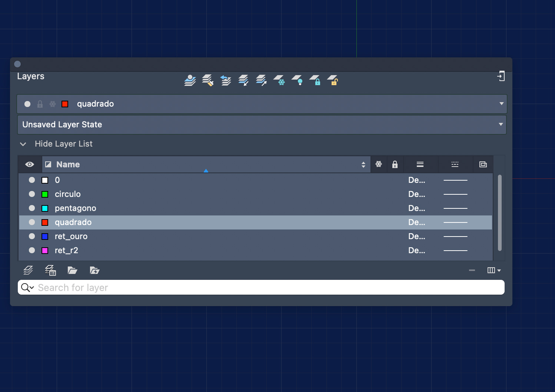Image resolution: width=555 pixels, height=392 pixels.
Task: Open the current layer quadrado dropdown arrow
Action: [502, 104]
